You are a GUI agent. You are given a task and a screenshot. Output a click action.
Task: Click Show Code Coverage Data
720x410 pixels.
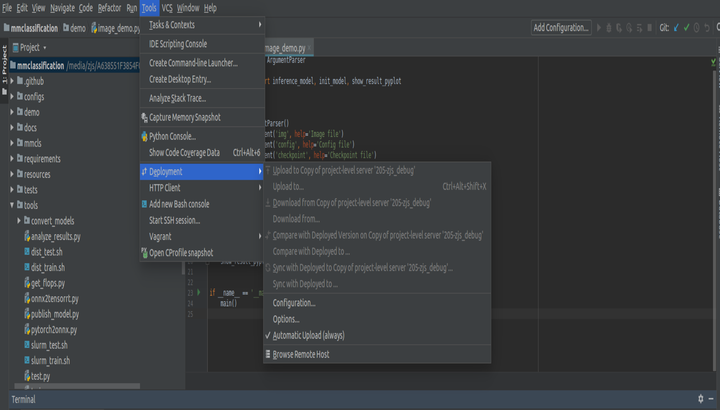(202, 152)
